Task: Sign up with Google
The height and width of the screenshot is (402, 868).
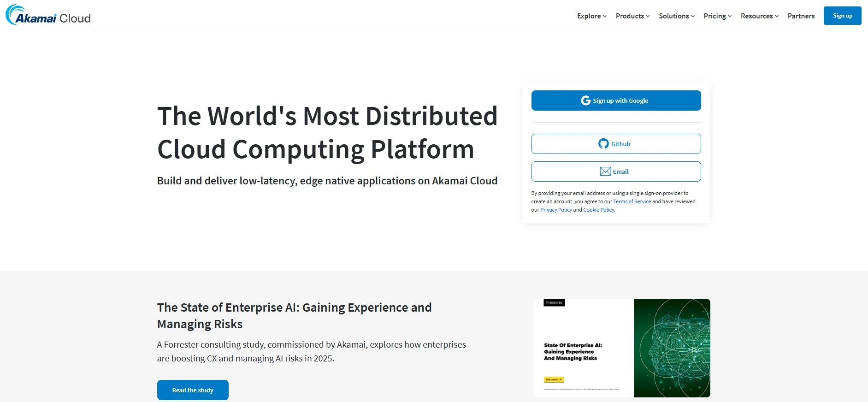Action: coord(616,100)
